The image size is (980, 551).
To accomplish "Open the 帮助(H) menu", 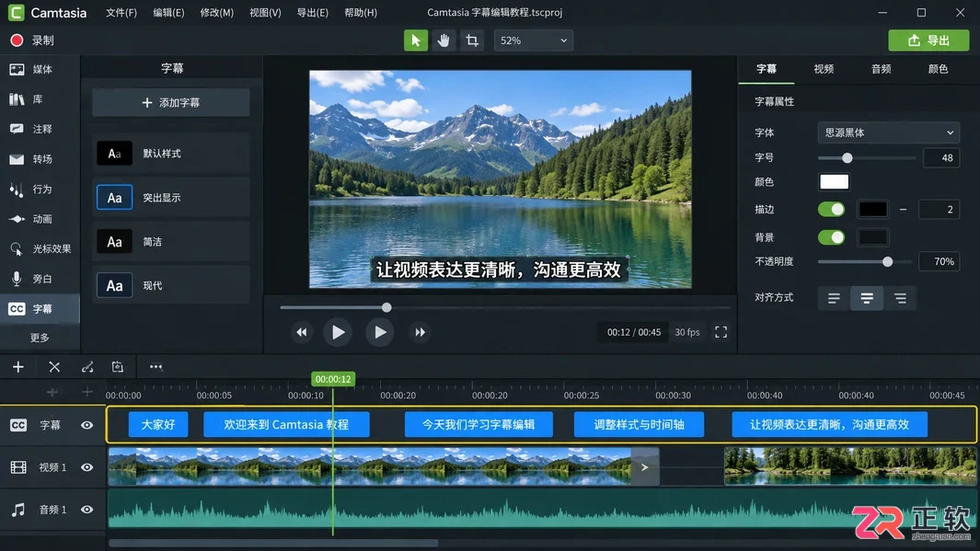I will tap(361, 13).
